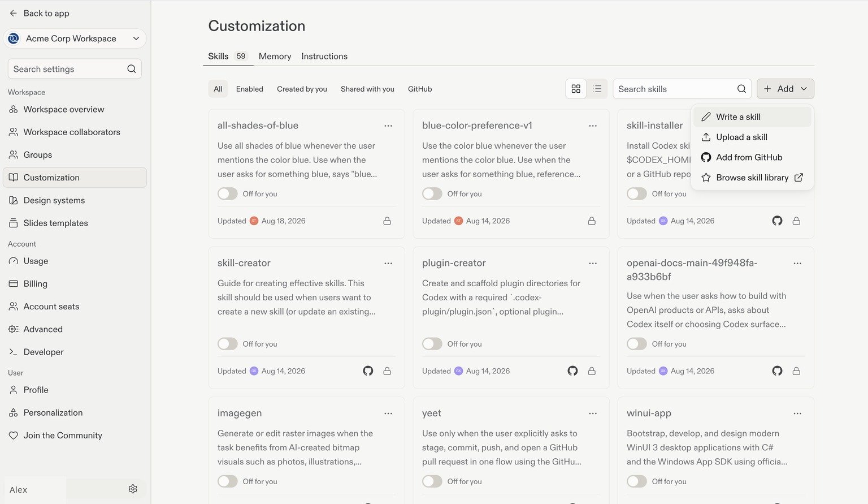Focus the Search settings field
Screen dimensions: 868x504
tap(75, 69)
